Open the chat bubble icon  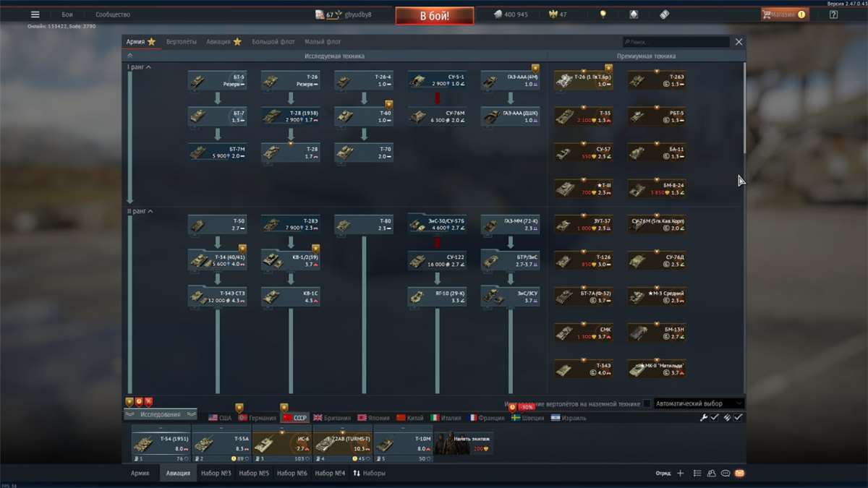(726, 474)
